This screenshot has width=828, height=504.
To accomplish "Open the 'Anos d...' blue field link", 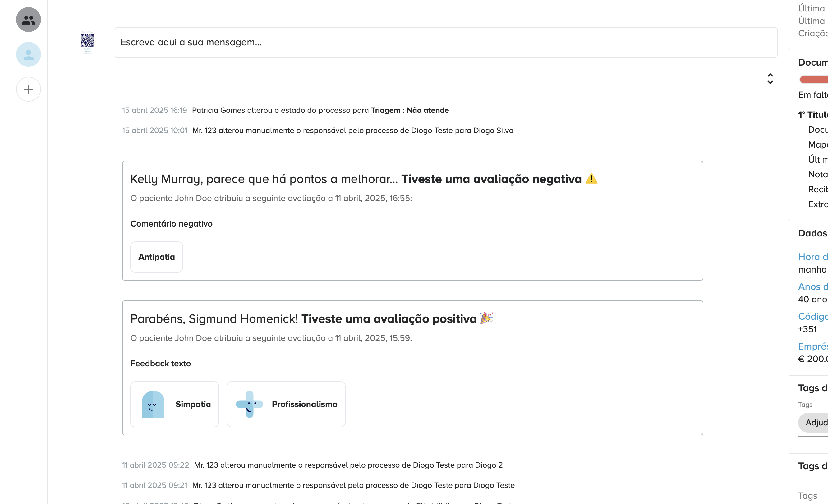I will pos(813,286).
